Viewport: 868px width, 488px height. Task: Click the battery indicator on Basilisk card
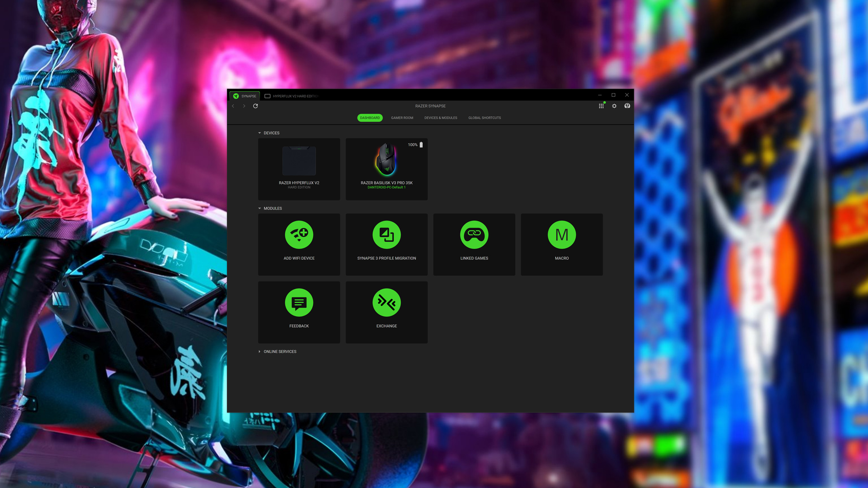click(421, 145)
